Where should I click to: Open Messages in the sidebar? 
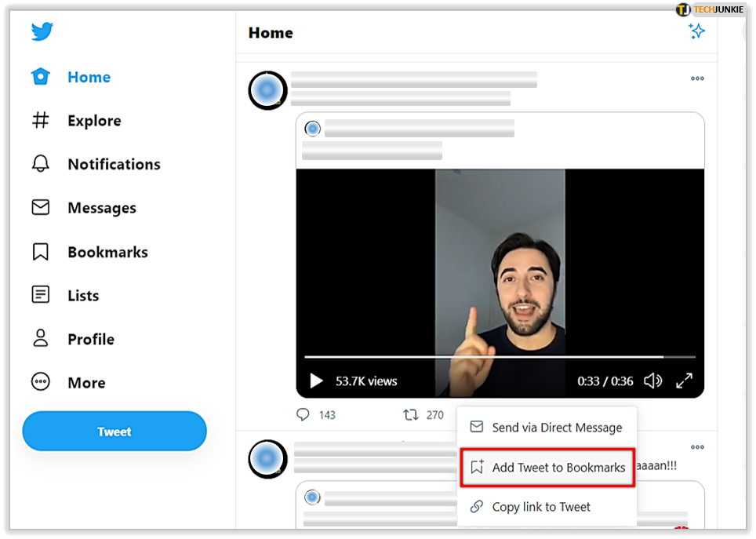pyautogui.click(x=102, y=208)
